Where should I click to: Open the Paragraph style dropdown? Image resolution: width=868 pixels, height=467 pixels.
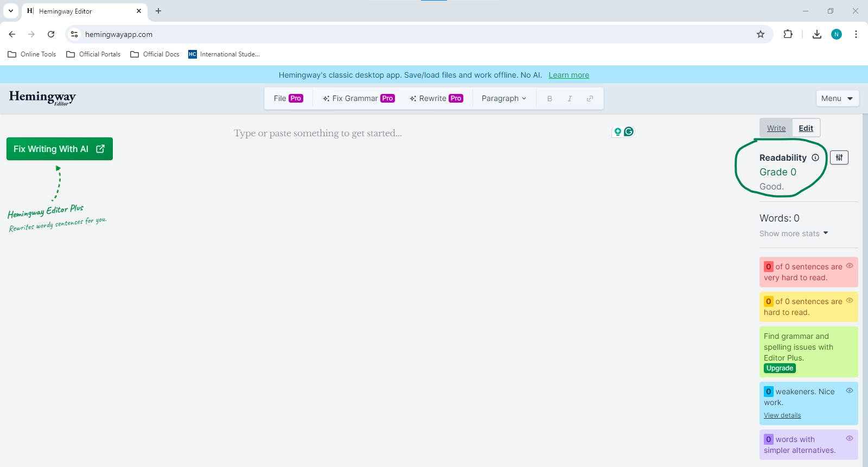504,98
